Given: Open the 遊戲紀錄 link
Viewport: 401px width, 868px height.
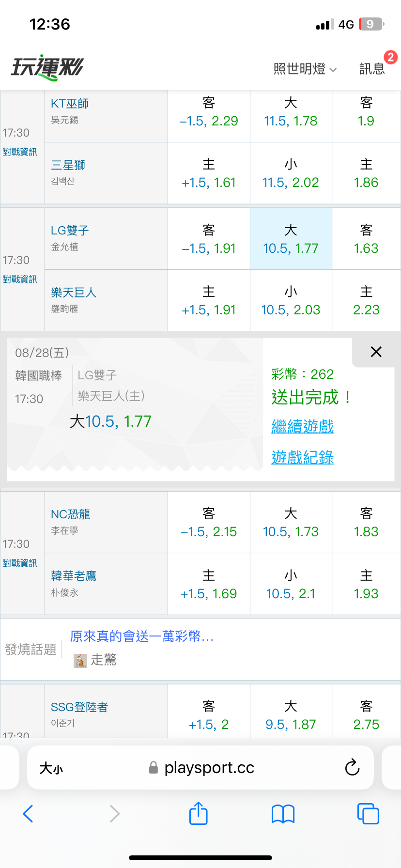Looking at the screenshot, I should pyautogui.click(x=303, y=457).
